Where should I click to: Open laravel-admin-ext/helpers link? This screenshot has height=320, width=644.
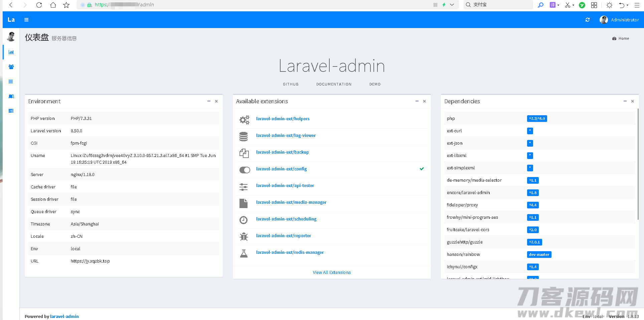click(x=283, y=119)
